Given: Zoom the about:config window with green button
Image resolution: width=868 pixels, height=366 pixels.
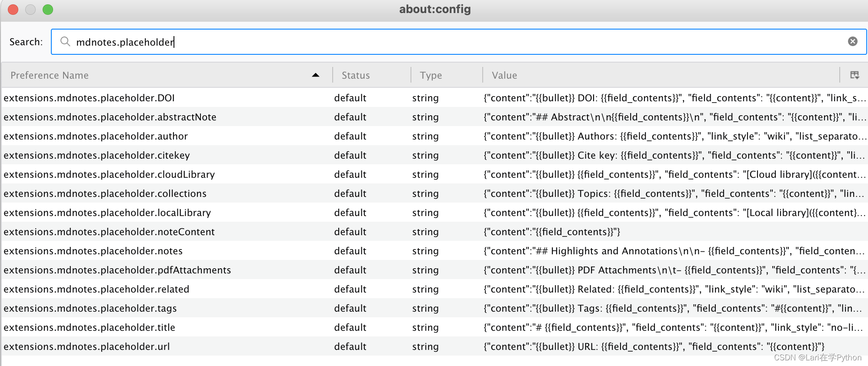Looking at the screenshot, I should [x=48, y=10].
